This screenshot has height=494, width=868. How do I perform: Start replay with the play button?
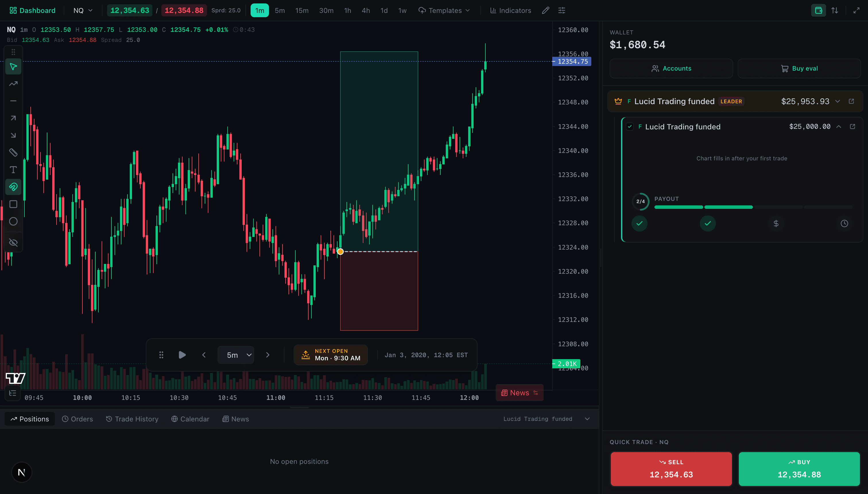click(x=182, y=355)
